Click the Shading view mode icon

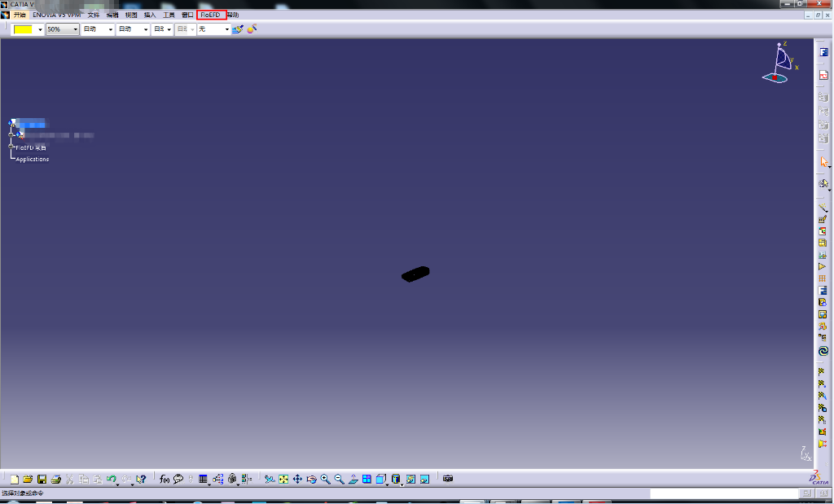pos(395,479)
